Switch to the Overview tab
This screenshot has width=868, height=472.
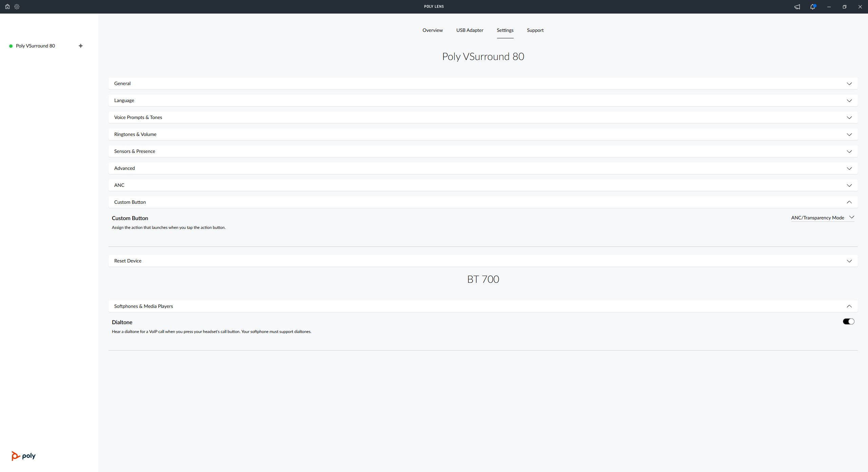[432, 30]
